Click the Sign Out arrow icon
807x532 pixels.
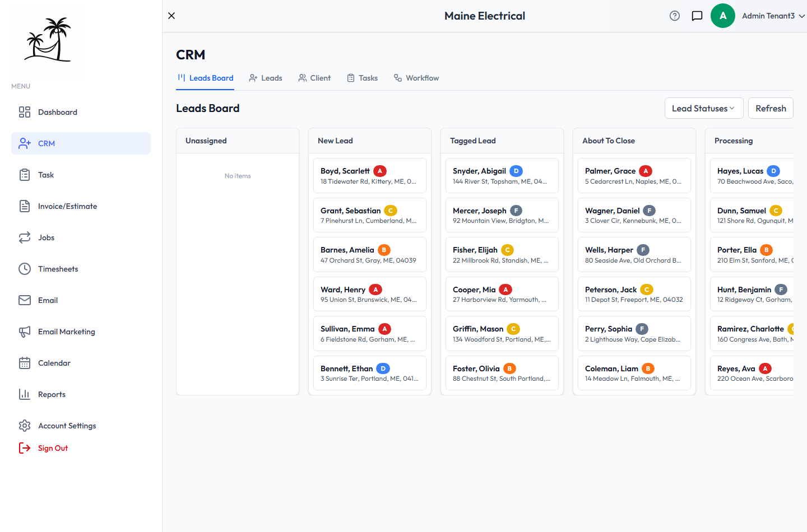[25, 448]
